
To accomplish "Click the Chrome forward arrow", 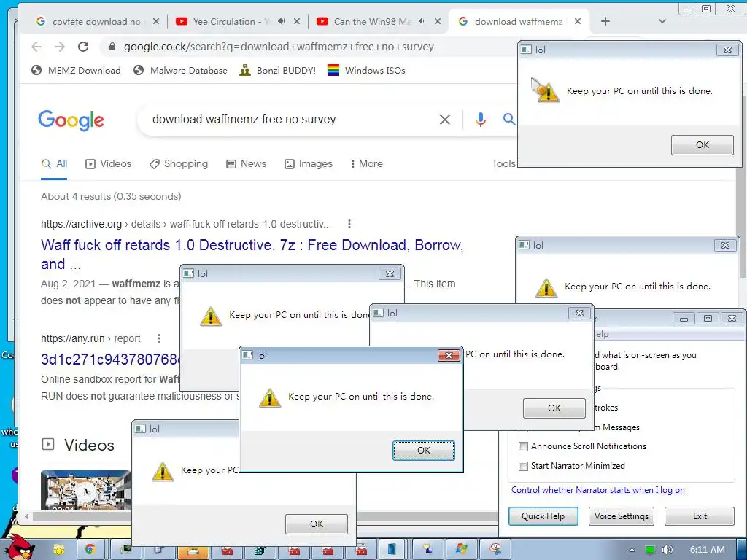I will point(60,47).
